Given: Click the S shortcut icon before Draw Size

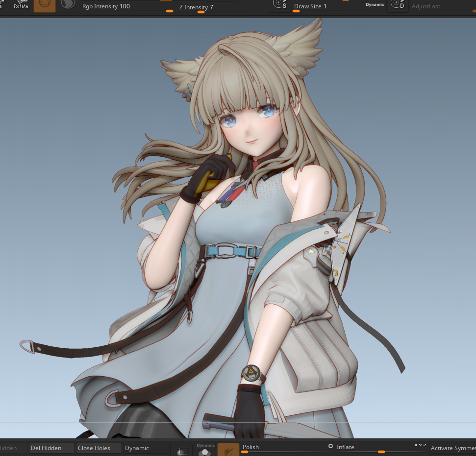Looking at the screenshot, I should click(x=279, y=5).
